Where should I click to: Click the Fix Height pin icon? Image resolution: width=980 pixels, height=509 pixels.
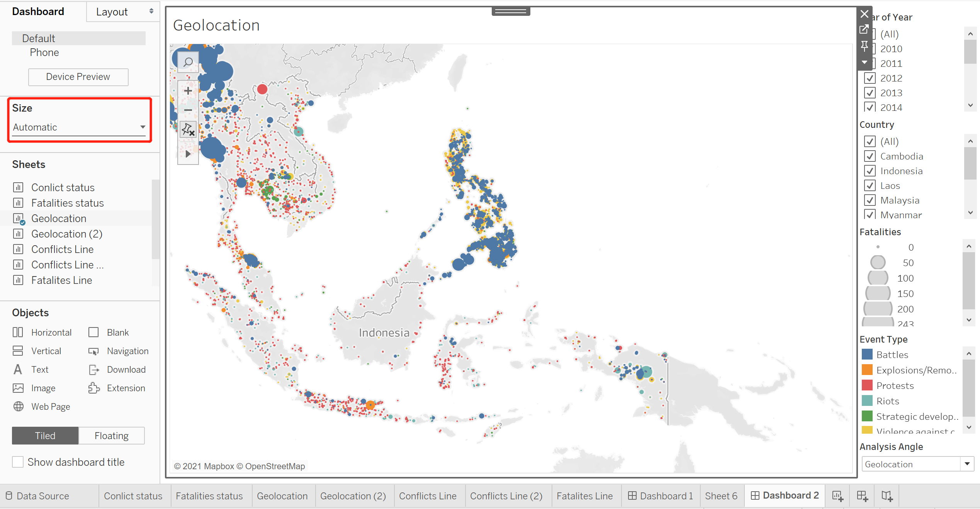click(864, 46)
